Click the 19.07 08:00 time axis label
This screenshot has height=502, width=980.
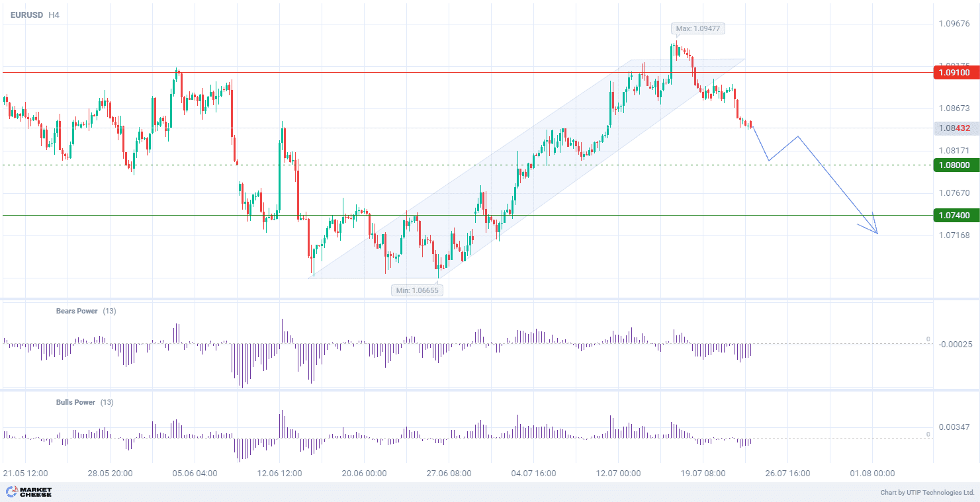tap(703, 474)
